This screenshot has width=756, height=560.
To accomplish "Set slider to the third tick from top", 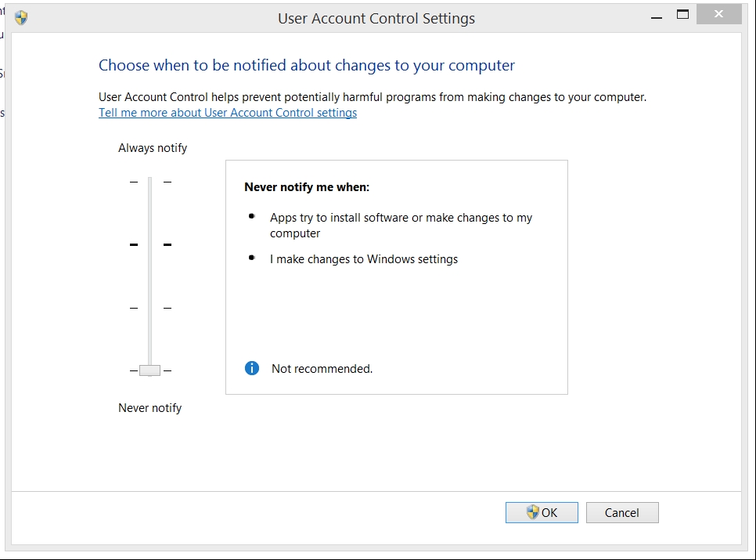I will [149, 308].
